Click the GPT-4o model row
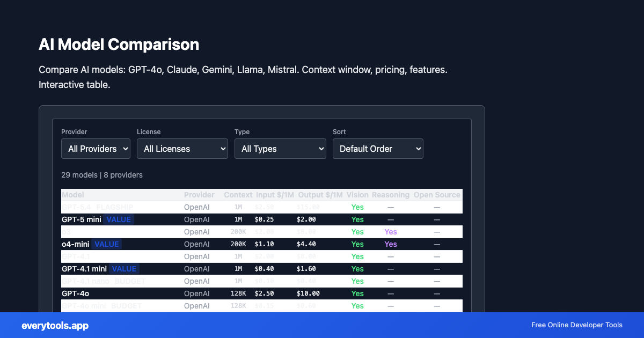 pyautogui.click(x=215, y=293)
